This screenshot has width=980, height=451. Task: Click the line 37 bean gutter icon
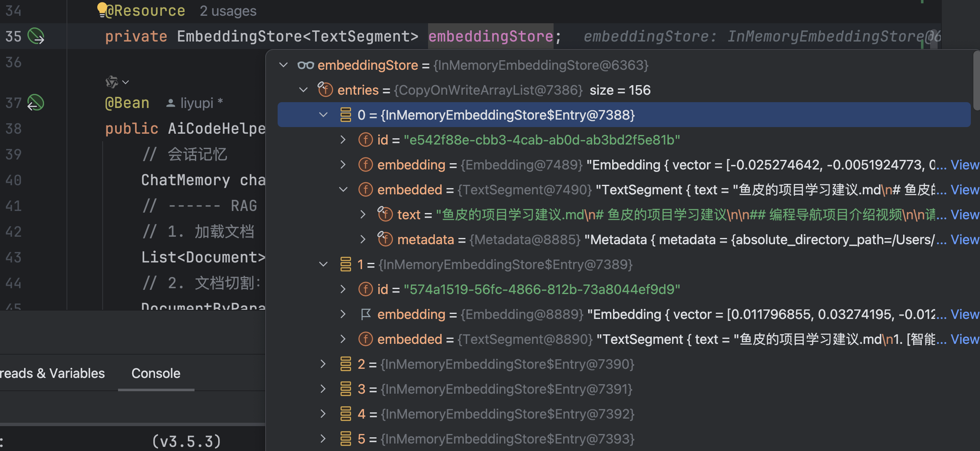(x=35, y=103)
